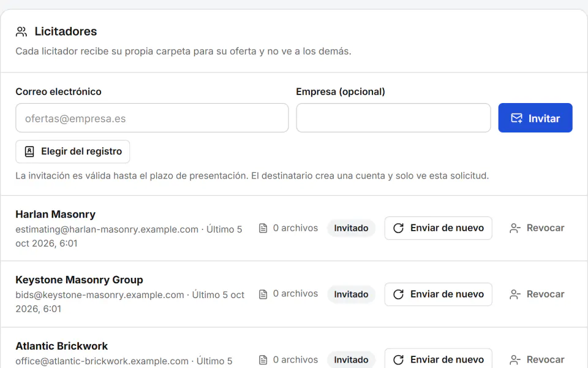Click the Invitado badge for Atlantic Brickwork
The width and height of the screenshot is (588, 368).
(x=351, y=359)
